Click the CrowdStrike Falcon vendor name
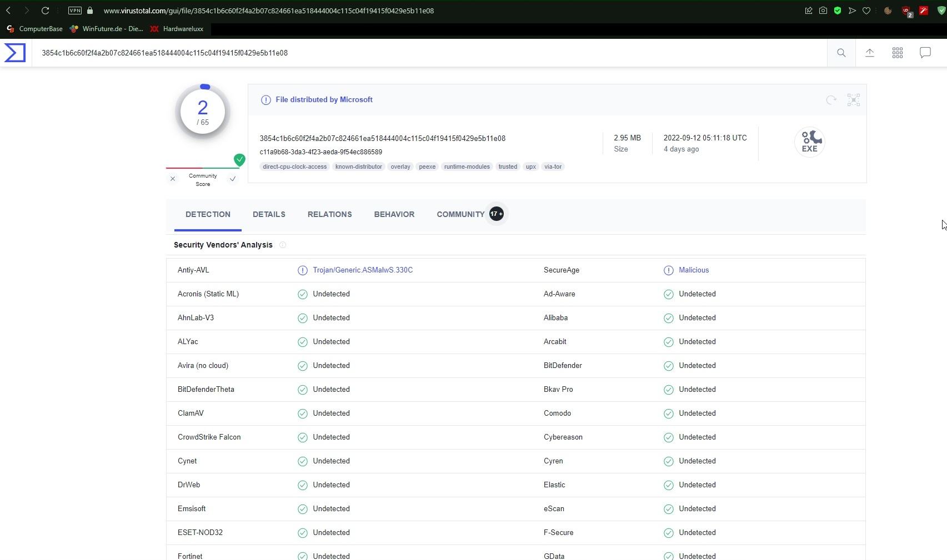947x560 pixels. pos(209,437)
